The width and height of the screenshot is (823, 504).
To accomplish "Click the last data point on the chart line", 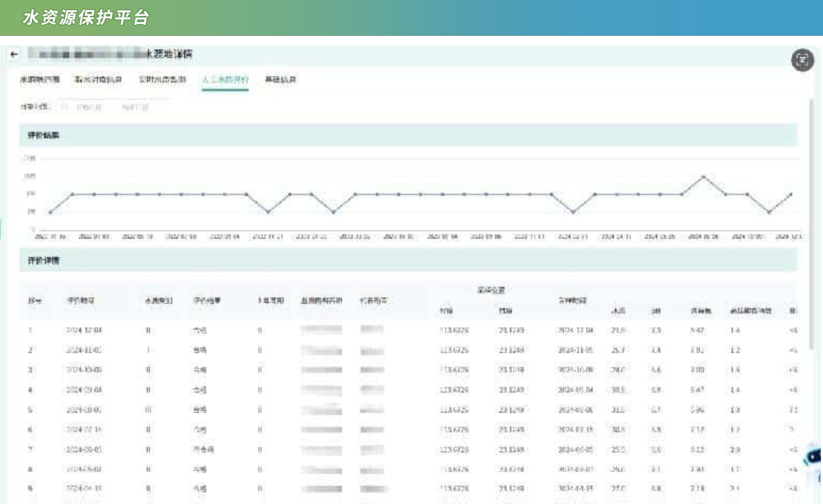I will pyautogui.click(x=791, y=194).
